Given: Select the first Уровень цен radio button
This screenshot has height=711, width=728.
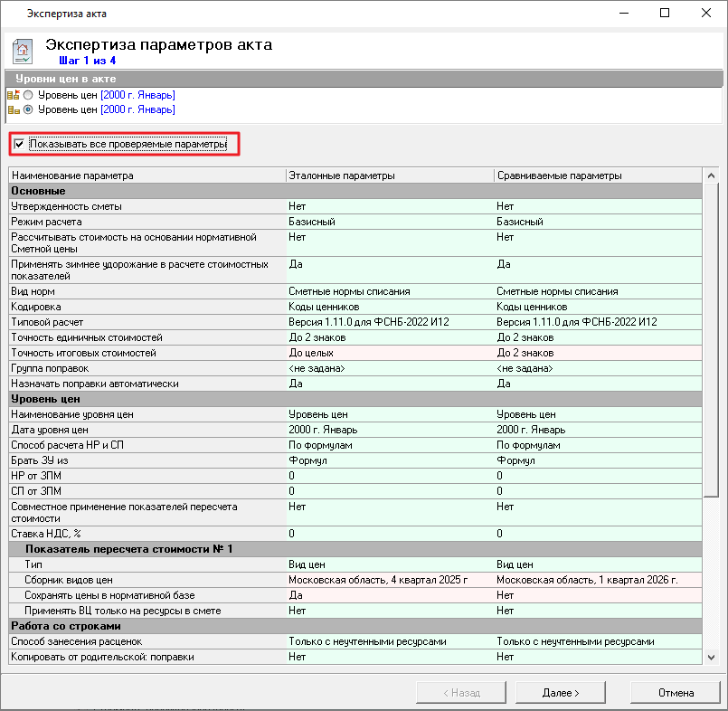Looking at the screenshot, I should [x=28, y=95].
